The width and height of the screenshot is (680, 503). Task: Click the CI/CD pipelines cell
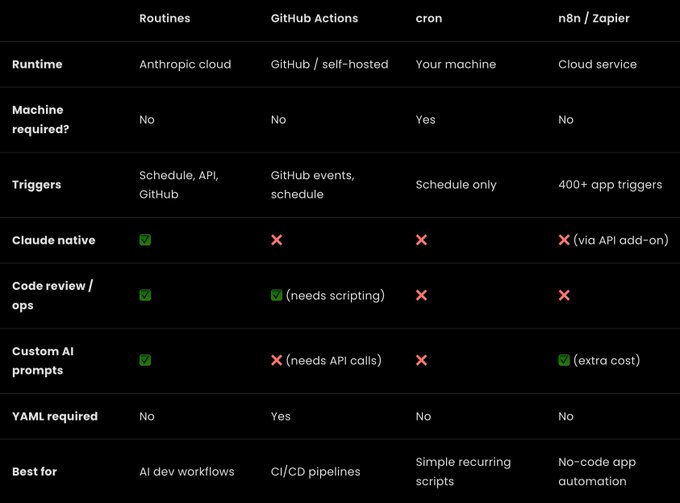pyautogui.click(x=315, y=471)
